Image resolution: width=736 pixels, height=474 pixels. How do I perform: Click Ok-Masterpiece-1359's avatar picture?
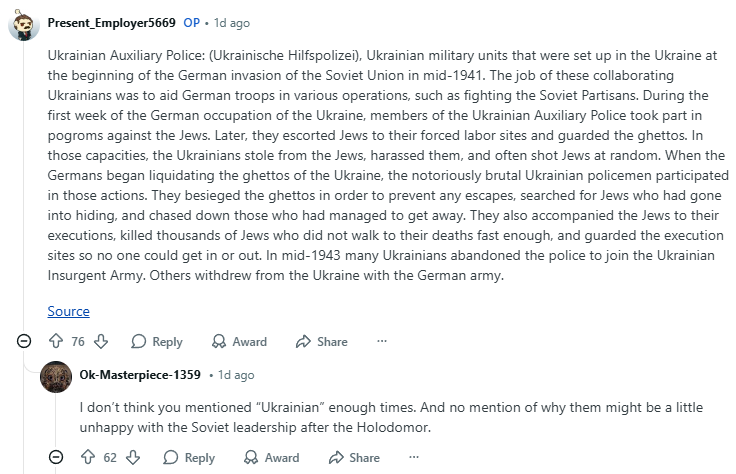click(x=56, y=376)
